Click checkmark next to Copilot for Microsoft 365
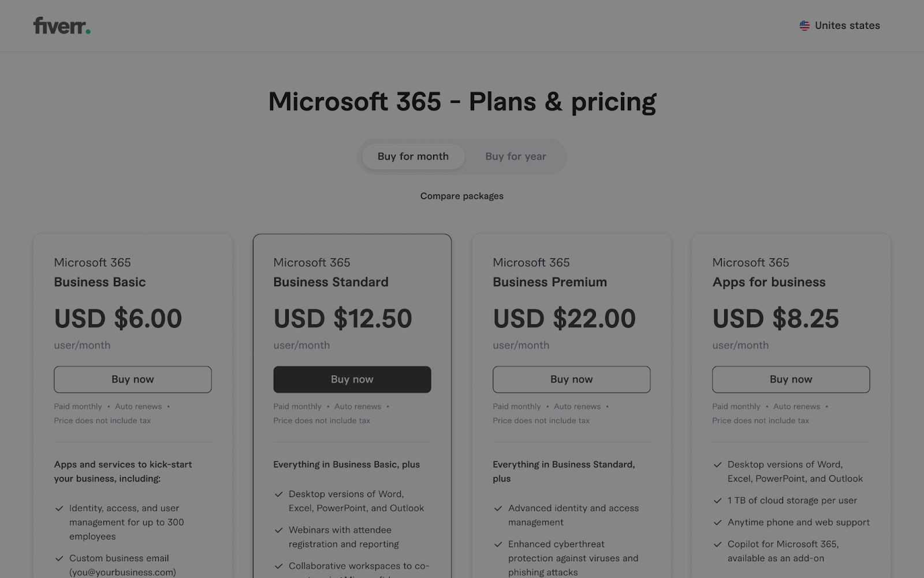 717,544
